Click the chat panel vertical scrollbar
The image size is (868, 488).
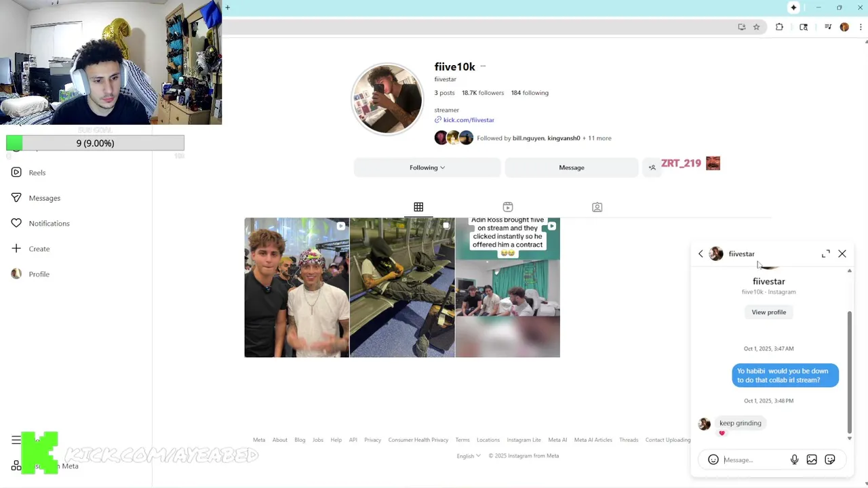tap(849, 371)
